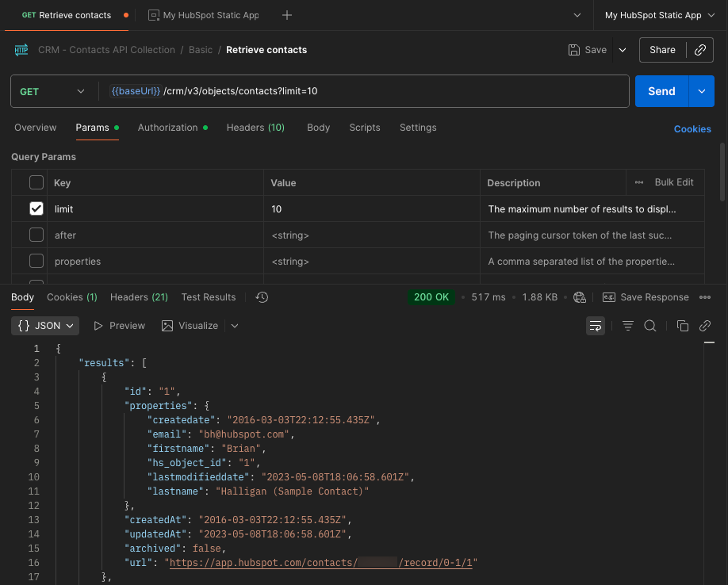This screenshot has height=585, width=728.
Task: Open My HubSpot Static App environment dropdown
Action: coord(660,15)
